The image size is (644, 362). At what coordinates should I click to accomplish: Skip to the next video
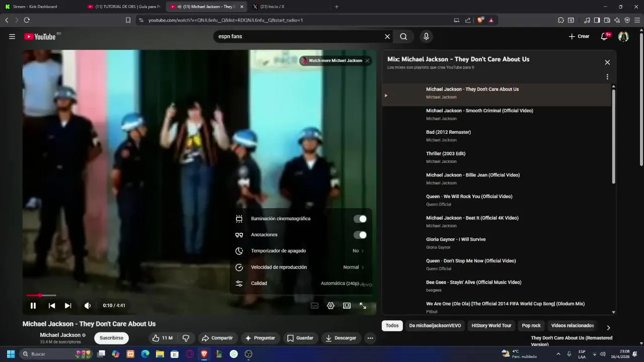click(x=68, y=305)
